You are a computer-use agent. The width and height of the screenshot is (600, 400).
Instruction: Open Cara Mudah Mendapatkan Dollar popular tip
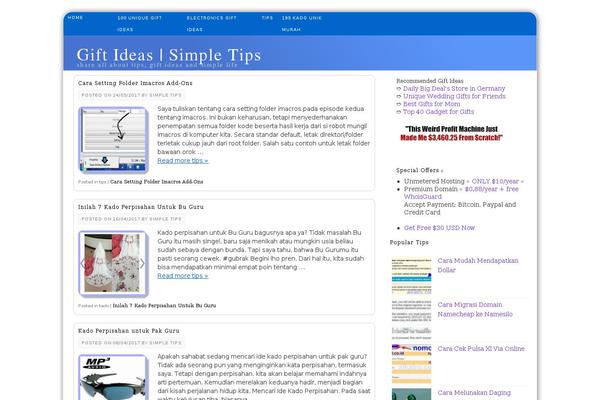[x=478, y=265]
